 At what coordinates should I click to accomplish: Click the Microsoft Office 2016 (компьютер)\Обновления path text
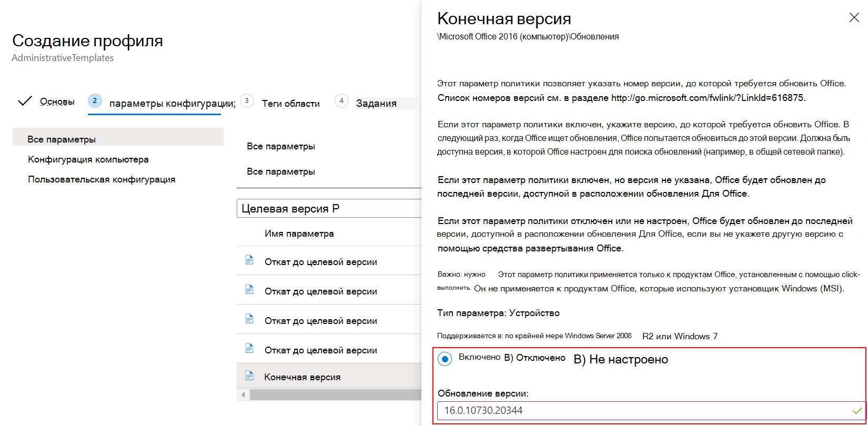click(x=528, y=37)
